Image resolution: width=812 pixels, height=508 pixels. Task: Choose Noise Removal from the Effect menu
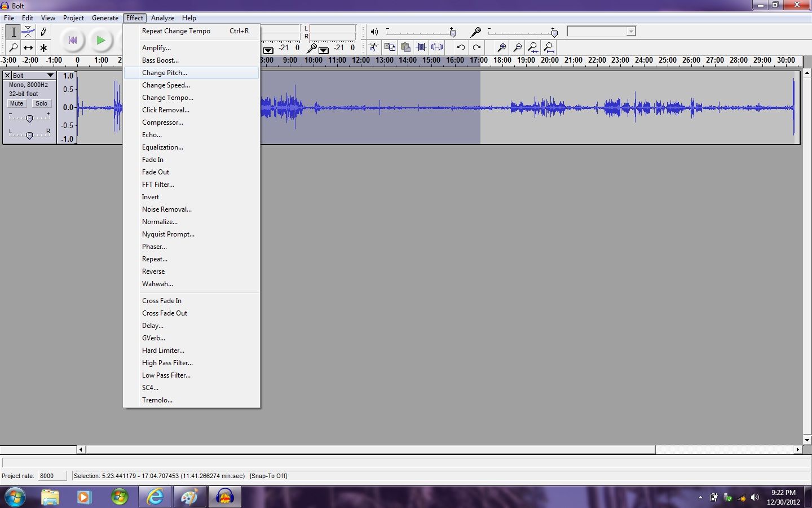tap(166, 209)
